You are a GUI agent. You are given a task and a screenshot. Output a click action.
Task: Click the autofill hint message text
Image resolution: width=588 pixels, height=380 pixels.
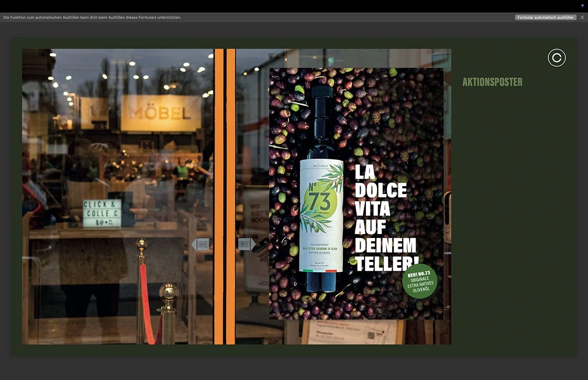point(92,17)
